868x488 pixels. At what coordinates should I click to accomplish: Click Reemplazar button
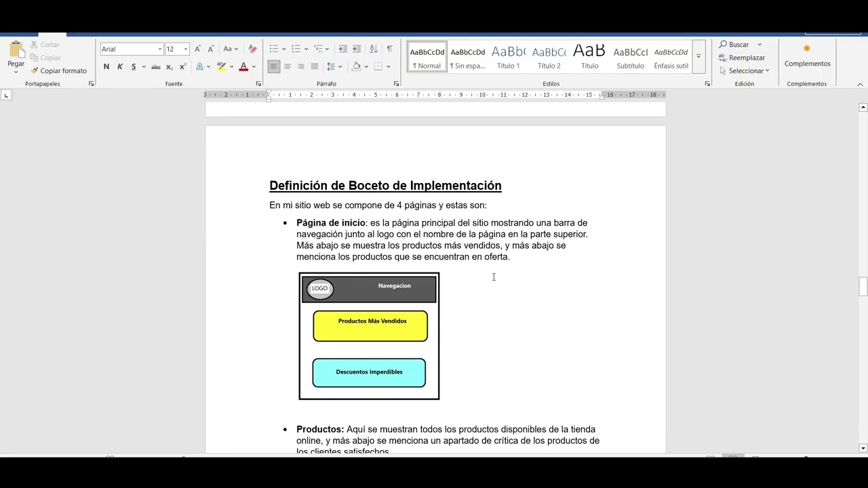point(742,58)
